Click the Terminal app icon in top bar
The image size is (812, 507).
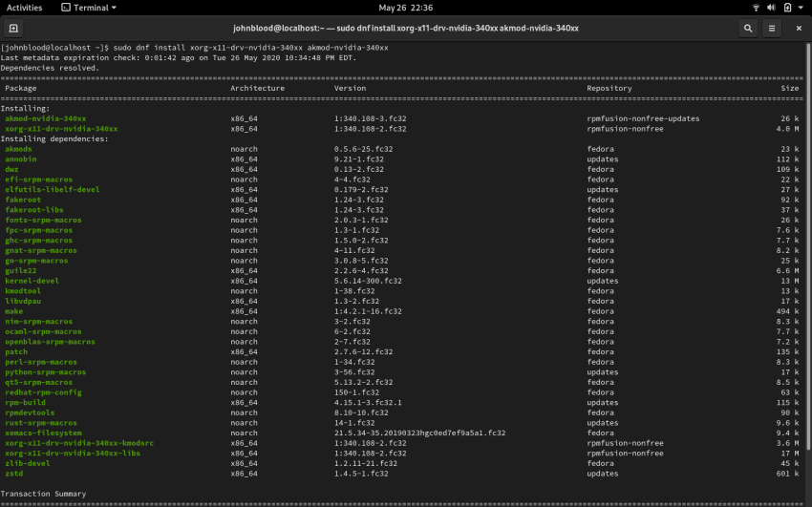coord(65,8)
